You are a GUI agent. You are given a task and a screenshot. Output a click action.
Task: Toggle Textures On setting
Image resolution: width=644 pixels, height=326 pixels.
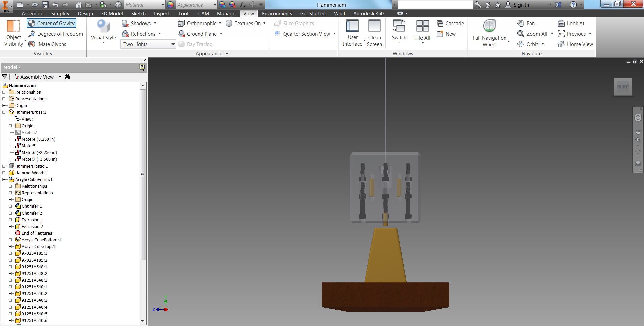click(243, 23)
